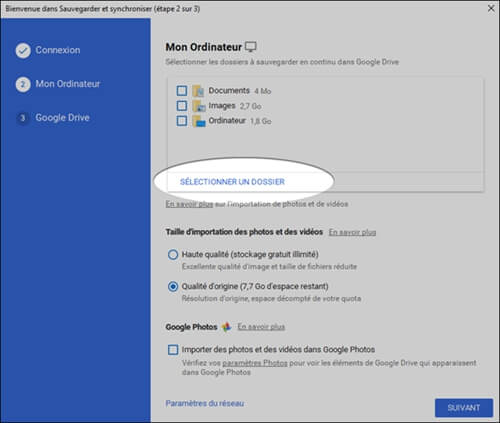Click the 1,8 Go size label
Viewport: 500px width, 423px height.
(261, 121)
